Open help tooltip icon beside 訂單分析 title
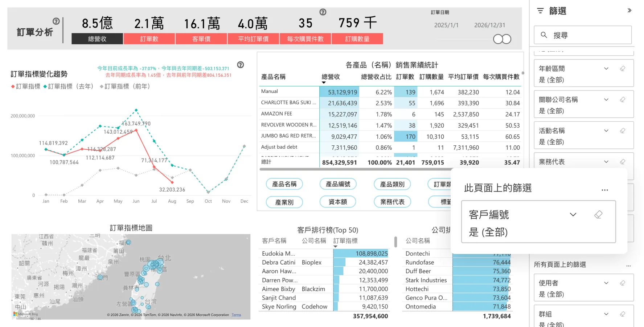644x327 pixels. pos(56,21)
